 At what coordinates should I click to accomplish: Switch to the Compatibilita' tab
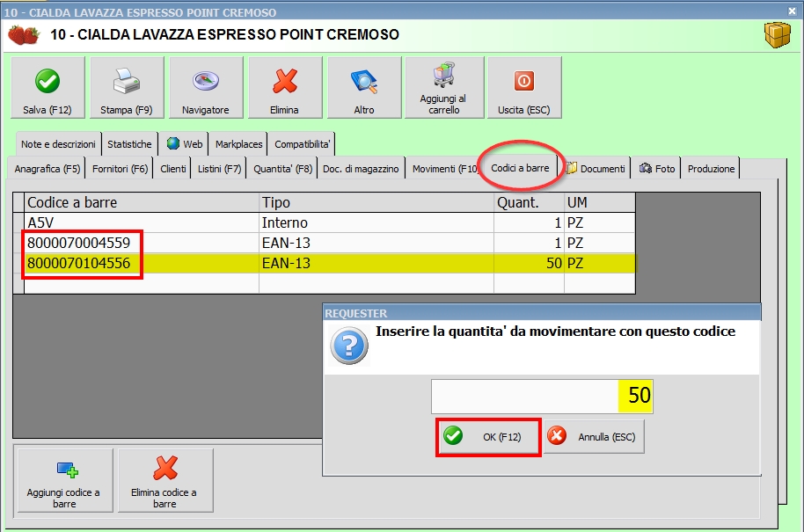tap(302, 144)
